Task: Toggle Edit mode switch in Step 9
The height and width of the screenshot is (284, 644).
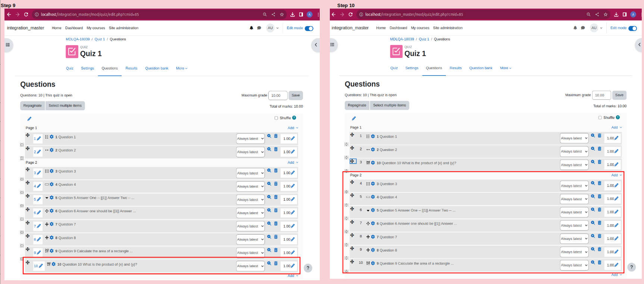Action: (x=309, y=28)
